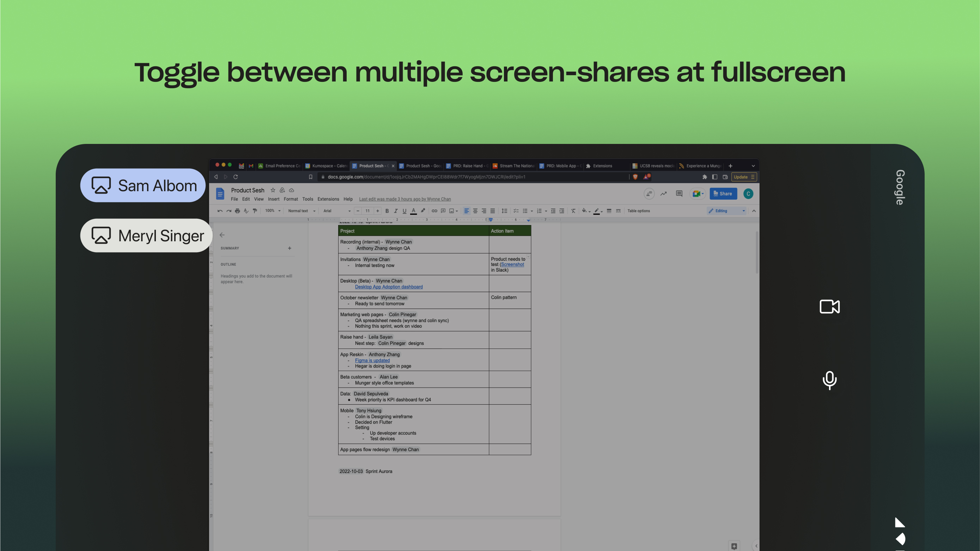The height and width of the screenshot is (551, 980).
Task: Open the text color picker
Action: pyautogui.click(x=414, y=211)
